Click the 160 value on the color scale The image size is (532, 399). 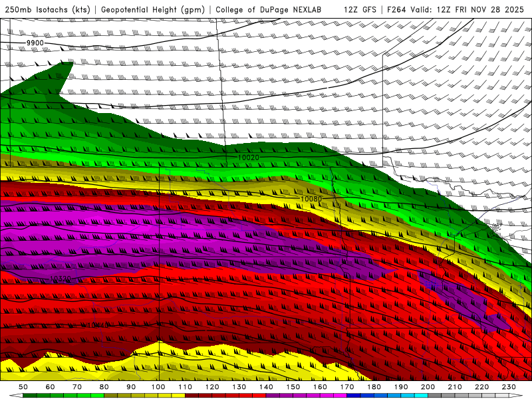[x=320, y=387]
